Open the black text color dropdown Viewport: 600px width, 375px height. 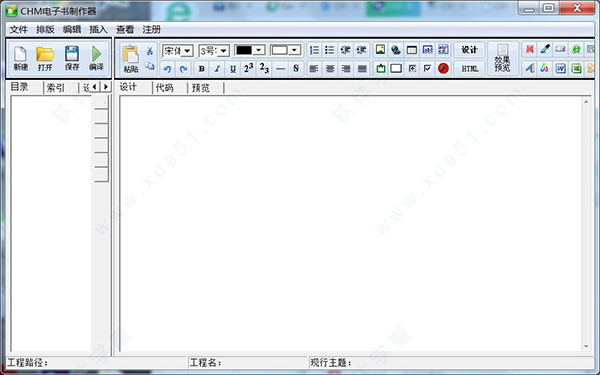[x=249, y=50]
